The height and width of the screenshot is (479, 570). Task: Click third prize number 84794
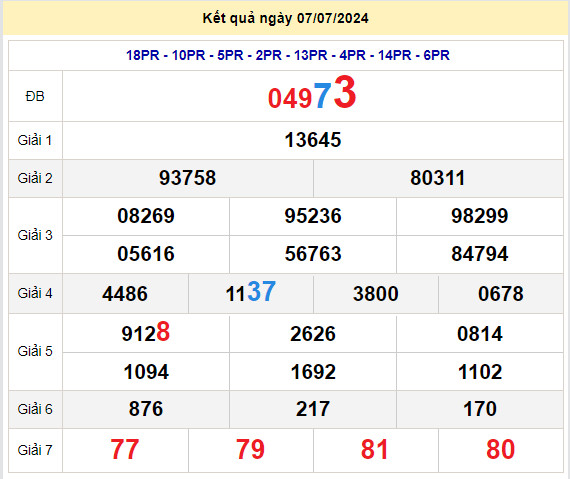pyautogui.click(x=480, y=254)
